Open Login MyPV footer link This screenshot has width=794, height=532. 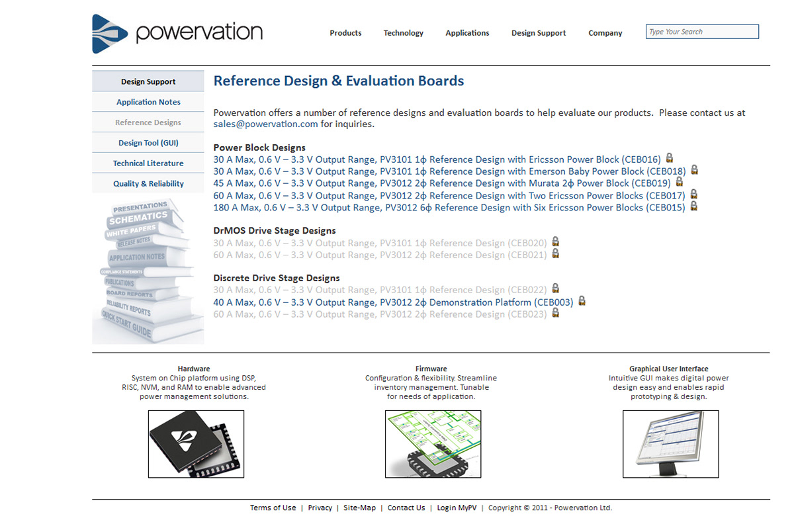(457, 508)
